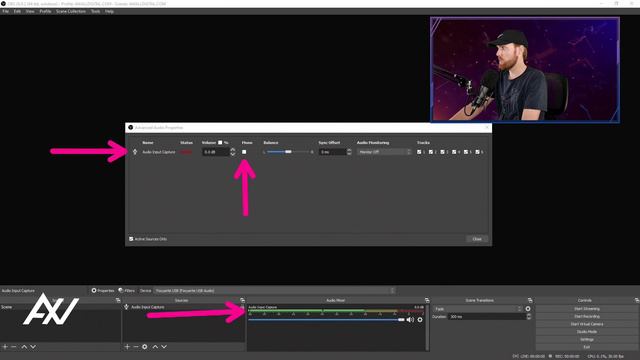
Task: Click the webcam preview thumbnail
Action: [525, 70]
